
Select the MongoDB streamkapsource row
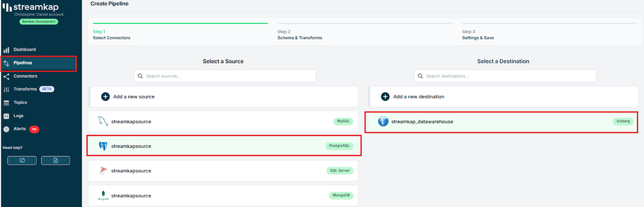pyautogui.click(x=223, y=195)
